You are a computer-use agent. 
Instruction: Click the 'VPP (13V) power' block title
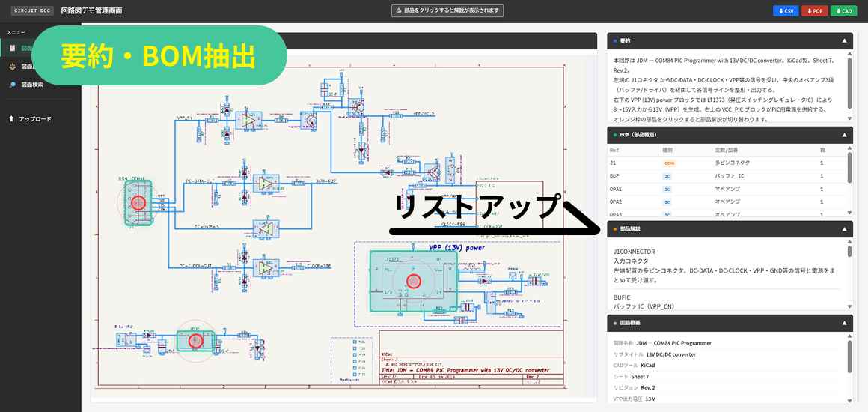pos(456,248)
